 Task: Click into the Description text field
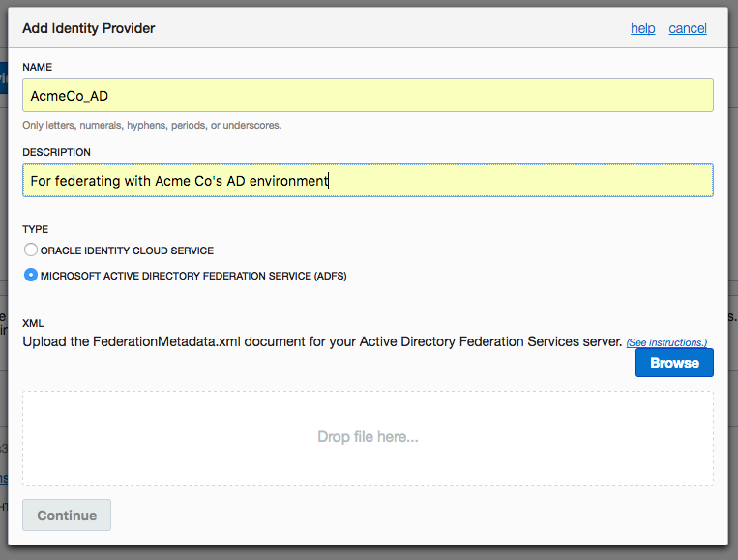point(368,180)
